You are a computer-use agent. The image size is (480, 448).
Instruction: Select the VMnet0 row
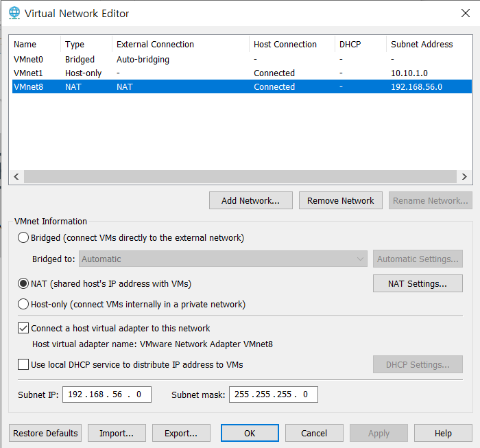pyautogui.click(x=242, y=59)
